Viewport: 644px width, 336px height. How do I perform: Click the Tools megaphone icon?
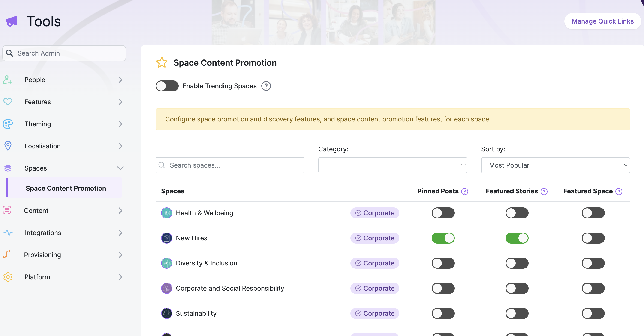[12, 21]
